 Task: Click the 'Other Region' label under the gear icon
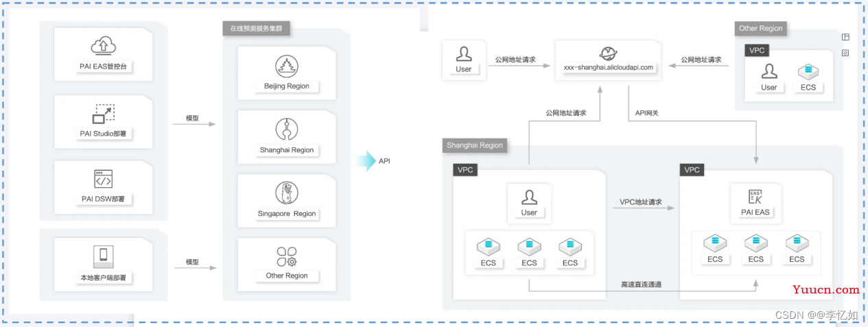click(x=287, y=276)
